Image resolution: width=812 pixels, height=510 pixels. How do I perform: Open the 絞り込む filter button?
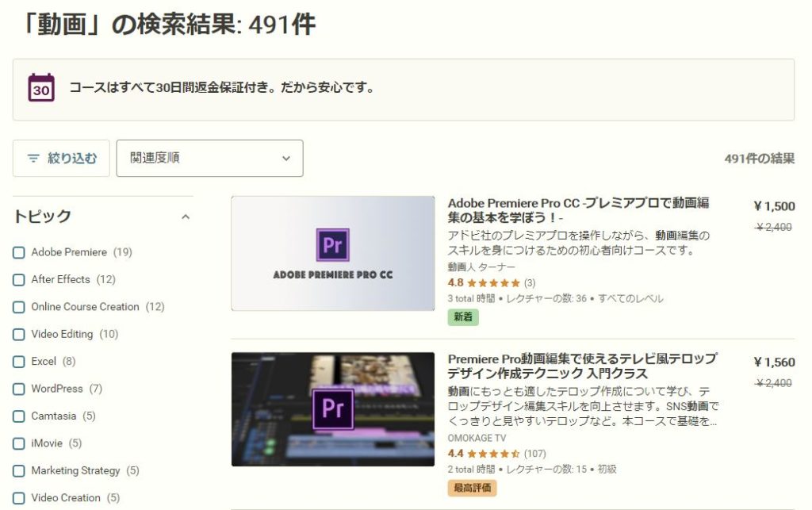click(61, 158)
